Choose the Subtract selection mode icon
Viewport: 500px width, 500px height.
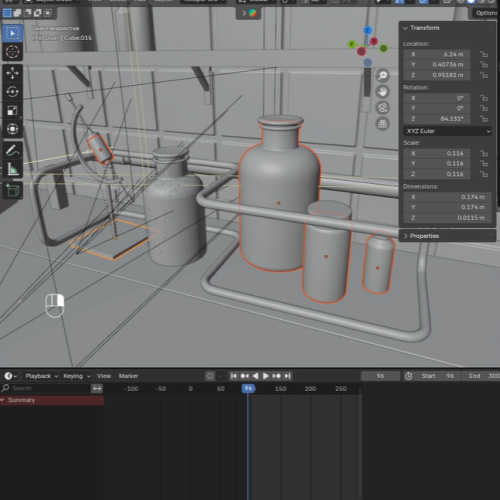pyautogui.click(x=28, y=13)
